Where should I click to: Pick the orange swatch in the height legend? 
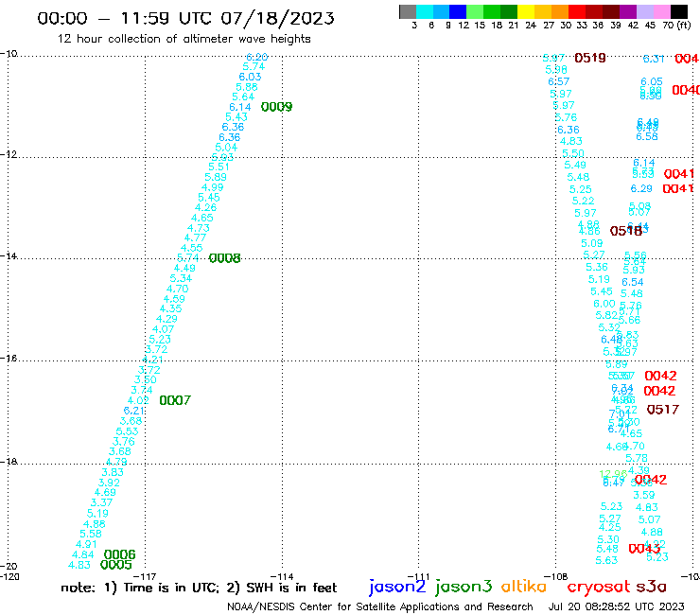(x=559, y=11)
